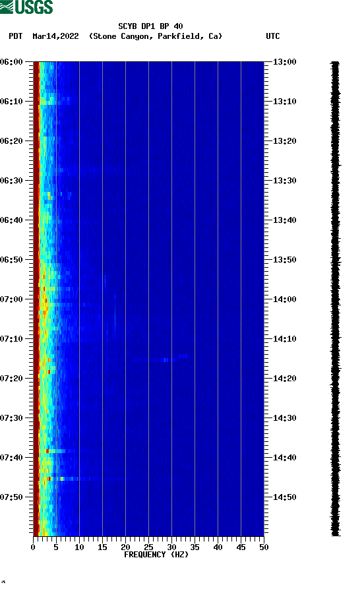The image size is (364, 589).
Task: Click the 07:30 PDT time label
Action: click(12, 418)
